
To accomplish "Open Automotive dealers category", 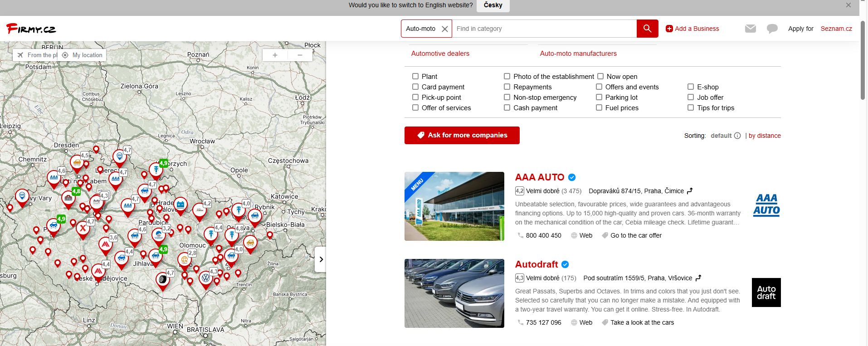I will coord(440,54).
